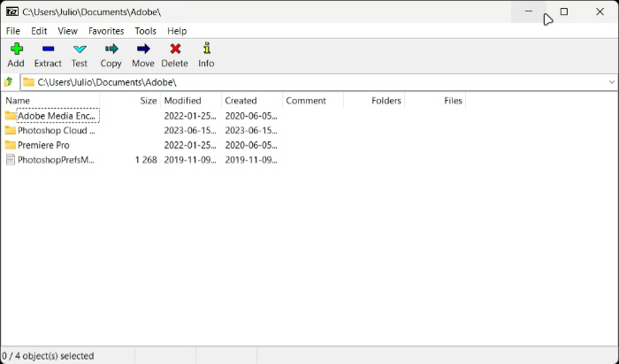Click modified date of Premiere Pro row

click(190, 145)
